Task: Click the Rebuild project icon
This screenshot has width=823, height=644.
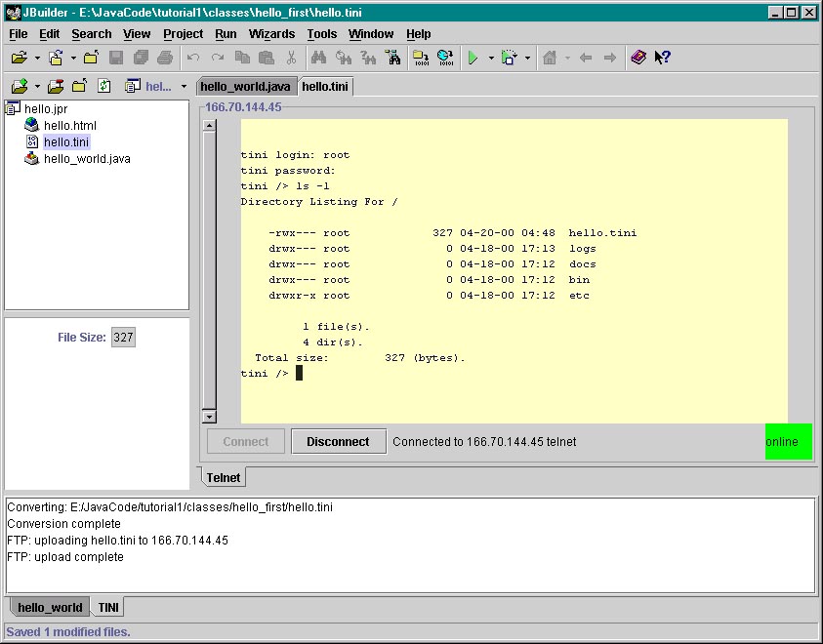Action: pyautogui.click(x=445, y=58)
